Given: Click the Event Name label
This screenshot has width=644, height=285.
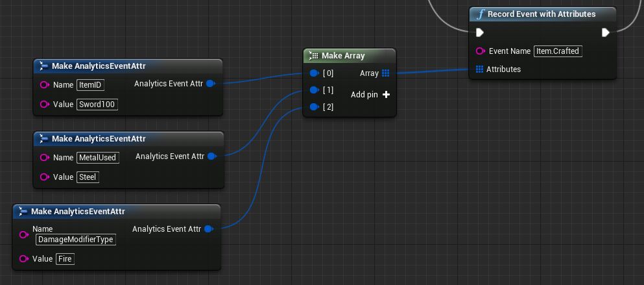Looking at the screenshot, I should [510, 51].
